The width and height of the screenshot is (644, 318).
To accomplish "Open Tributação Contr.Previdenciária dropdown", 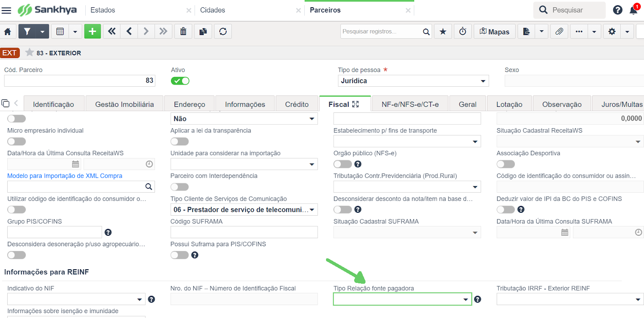I will [407, 187].
